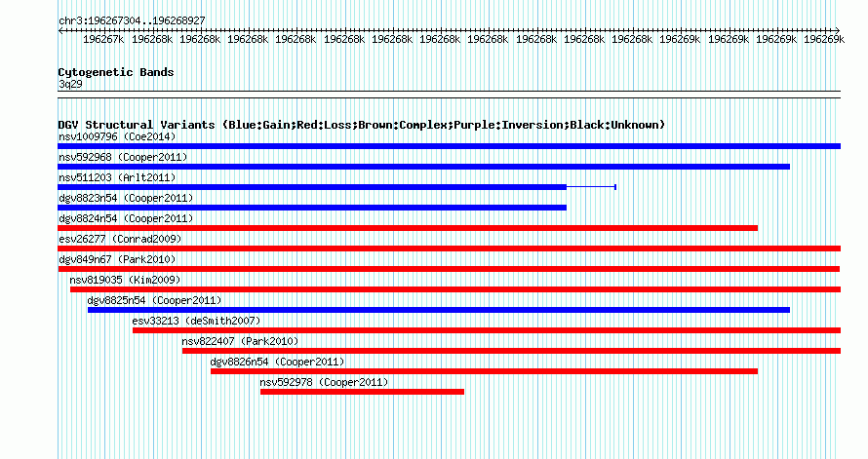Select the blue dgv8825n54 gain bar
Screen dimensions: 868x459
pos(439,310)
